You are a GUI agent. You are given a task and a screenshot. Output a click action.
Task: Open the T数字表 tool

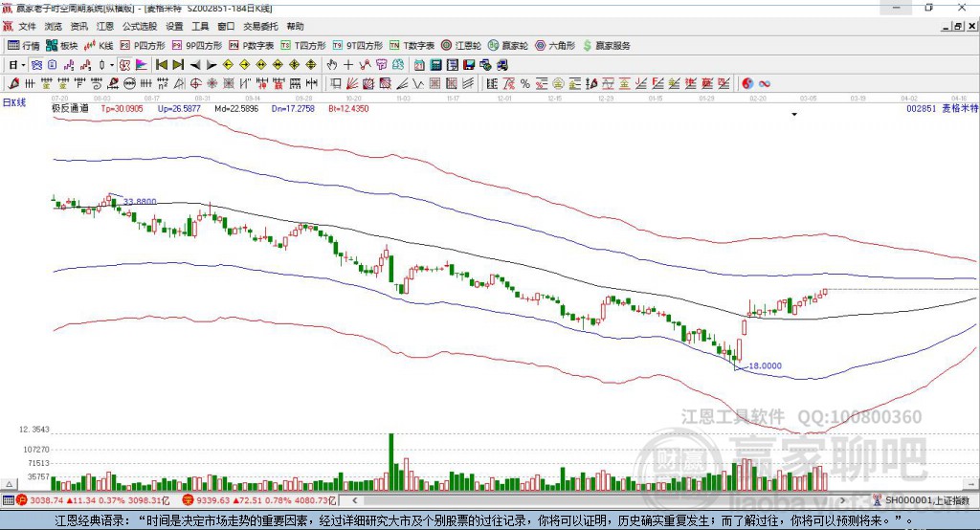point(412,46)
